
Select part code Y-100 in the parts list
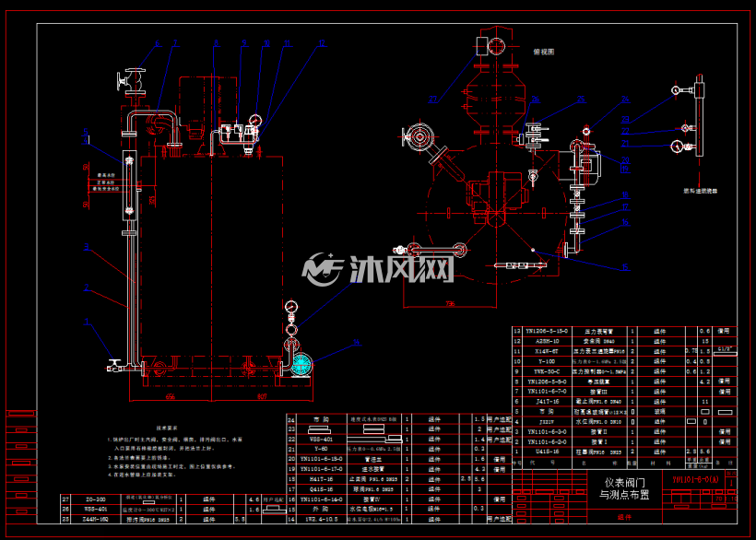point(547,361)
